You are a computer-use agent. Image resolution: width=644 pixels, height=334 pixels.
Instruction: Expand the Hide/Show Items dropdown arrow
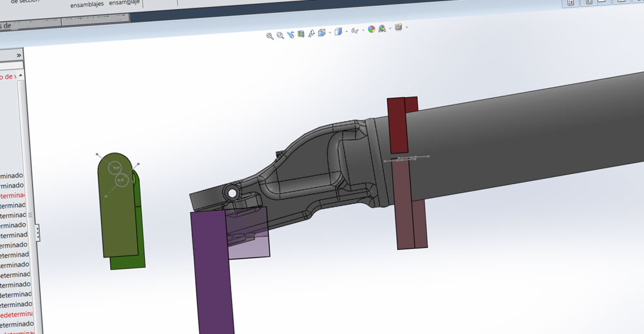363,30
